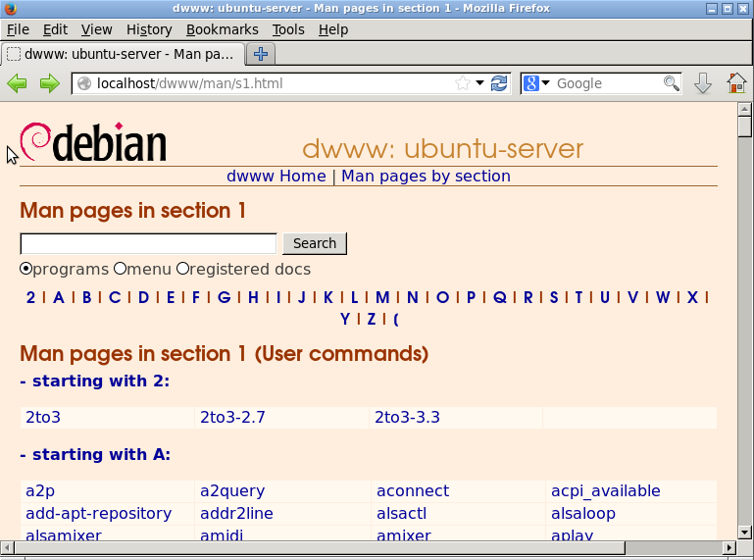Open the Tools menu
Image resolution: width=754 pixels, height=560 pixels.
[288, 29]
